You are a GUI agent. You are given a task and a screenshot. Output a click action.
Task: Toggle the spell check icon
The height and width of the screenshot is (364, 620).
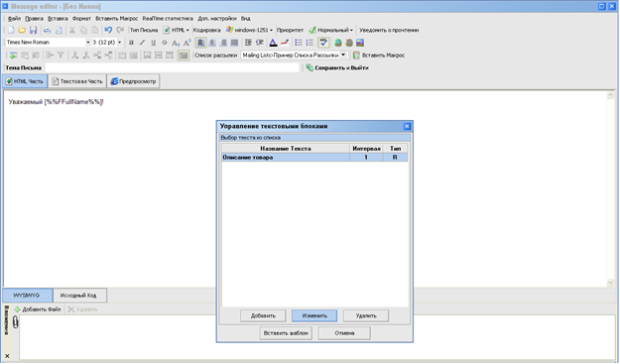pos(323,43)
